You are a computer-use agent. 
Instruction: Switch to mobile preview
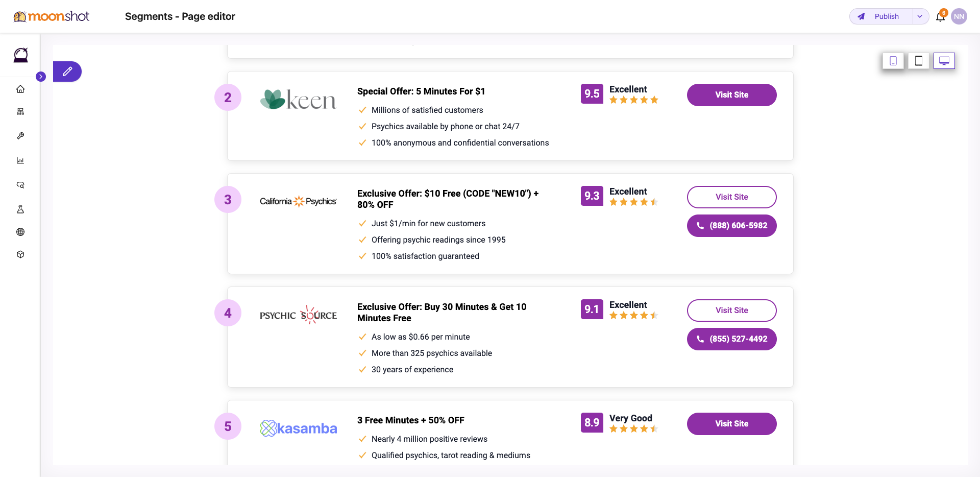(x=893, y=61)
